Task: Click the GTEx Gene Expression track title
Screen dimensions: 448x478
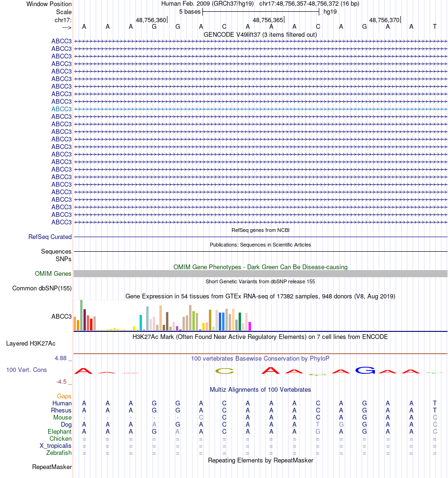Action: (x=260, y=297)
